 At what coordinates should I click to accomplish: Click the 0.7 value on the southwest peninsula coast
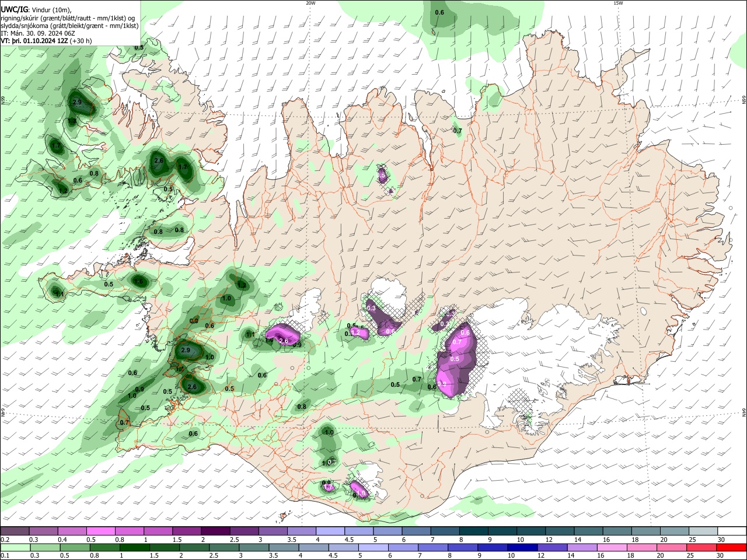pyautogui.click(x=124, y=422)
